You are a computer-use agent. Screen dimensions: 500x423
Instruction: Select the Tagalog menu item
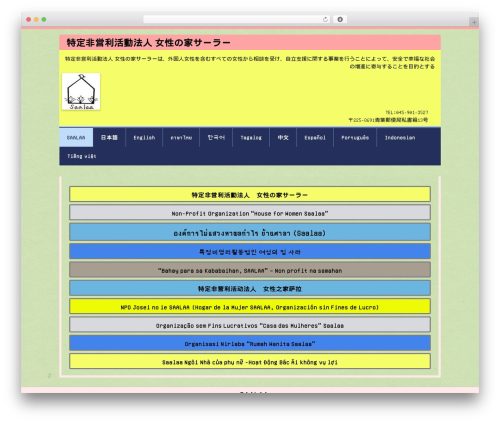[251, 137]
